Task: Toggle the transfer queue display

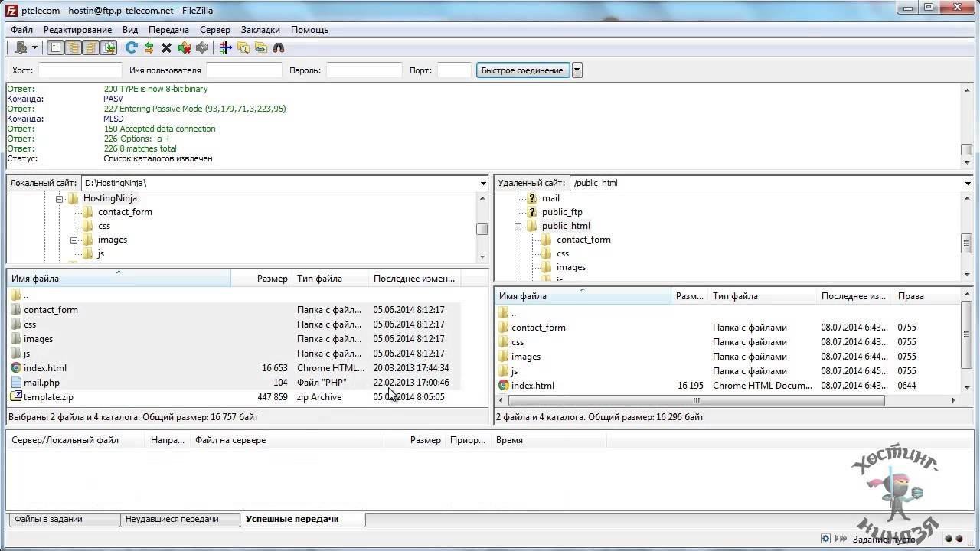Action: [109, 47]
